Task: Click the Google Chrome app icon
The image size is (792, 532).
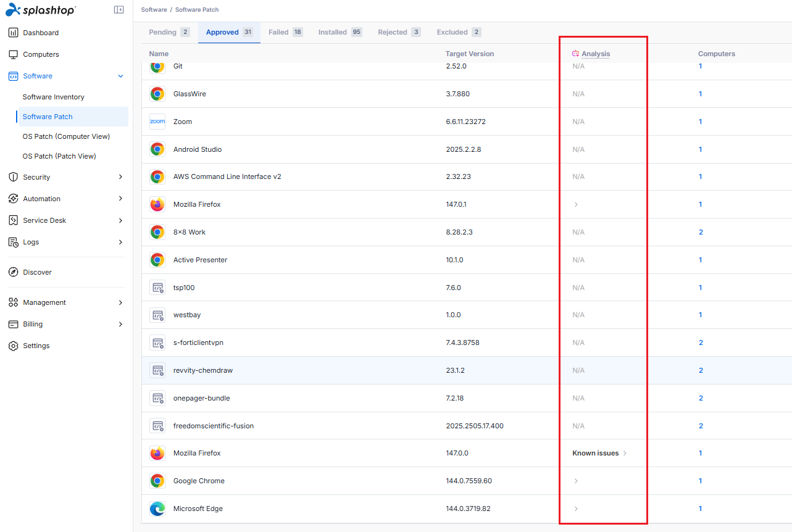Action: 157,481
